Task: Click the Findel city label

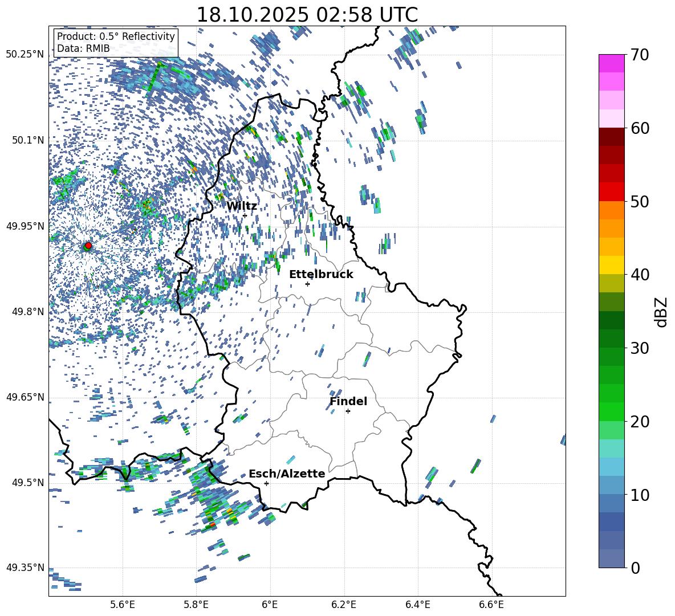Action: (348, 401)
